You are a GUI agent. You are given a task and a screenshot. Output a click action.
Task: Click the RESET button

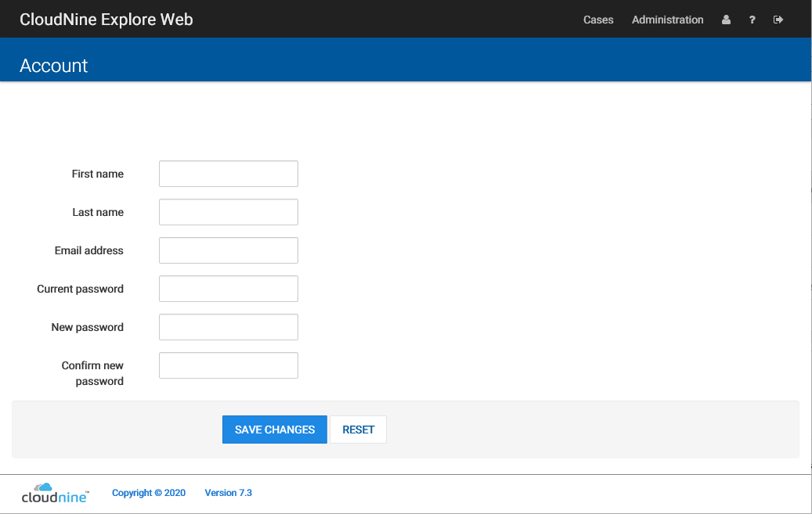[359, 429]
